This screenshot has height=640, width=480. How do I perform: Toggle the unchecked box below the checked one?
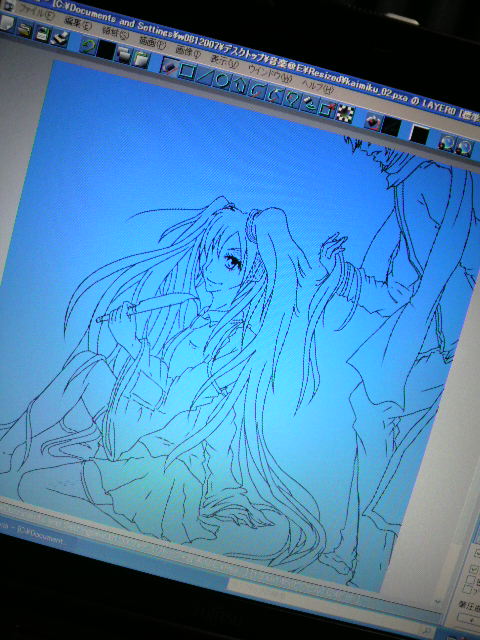coord(471,580)
